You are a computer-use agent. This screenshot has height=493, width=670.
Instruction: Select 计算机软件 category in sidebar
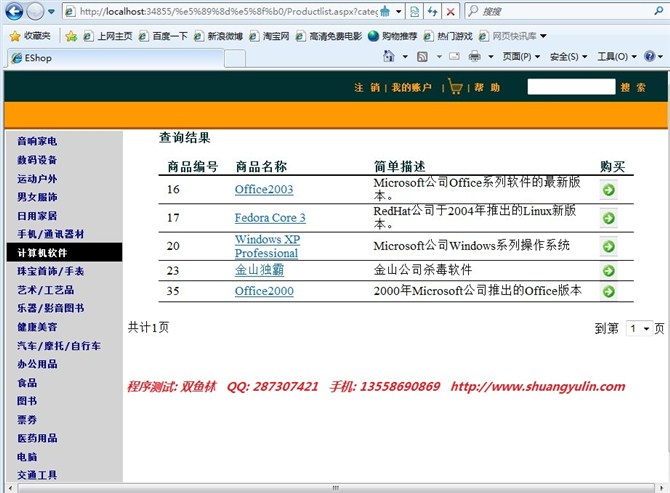pos(42,253)
